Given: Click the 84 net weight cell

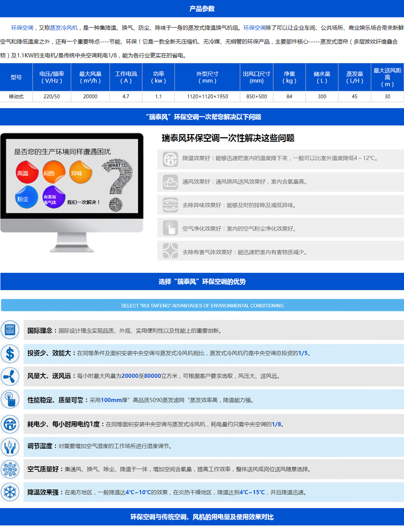Looking at the screenshot, I should pyautogui.click(x=289, y=97).
